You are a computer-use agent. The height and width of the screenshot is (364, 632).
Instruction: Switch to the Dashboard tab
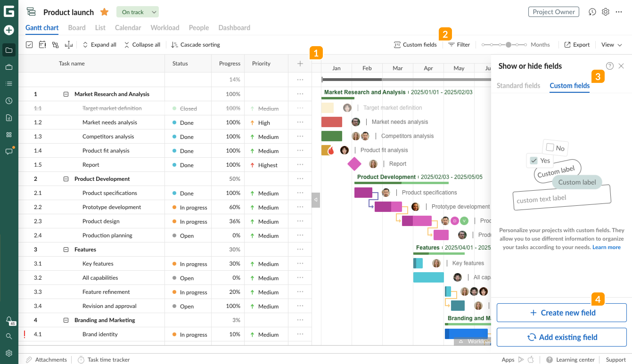234,28
